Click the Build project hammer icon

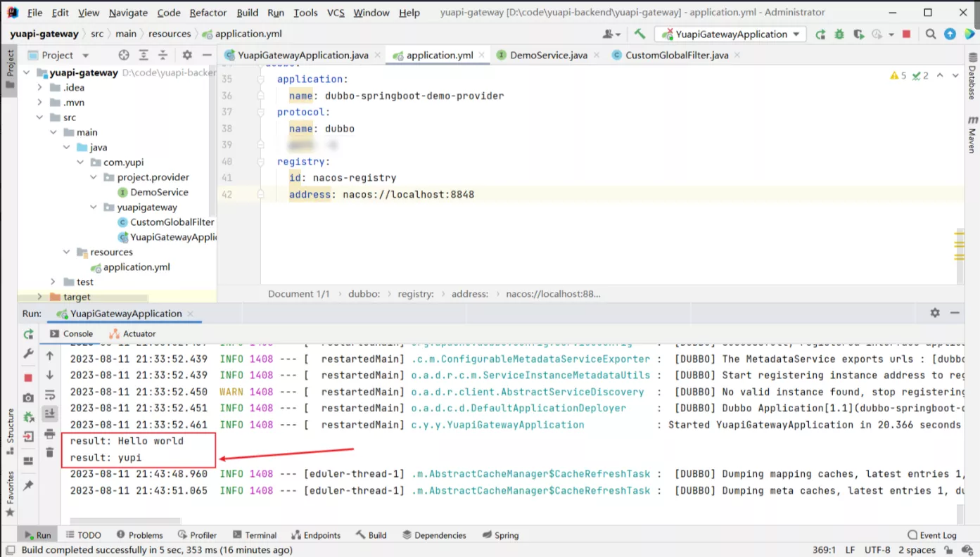pos(639,34)
